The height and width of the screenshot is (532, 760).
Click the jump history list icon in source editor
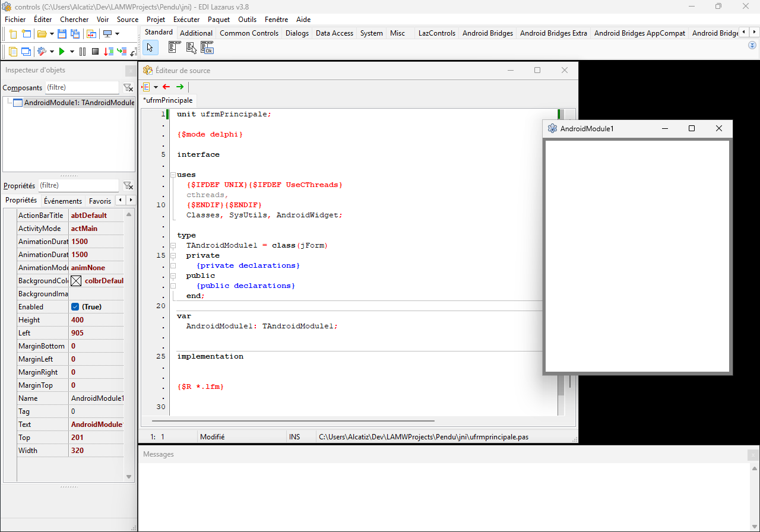click(146, 87)
